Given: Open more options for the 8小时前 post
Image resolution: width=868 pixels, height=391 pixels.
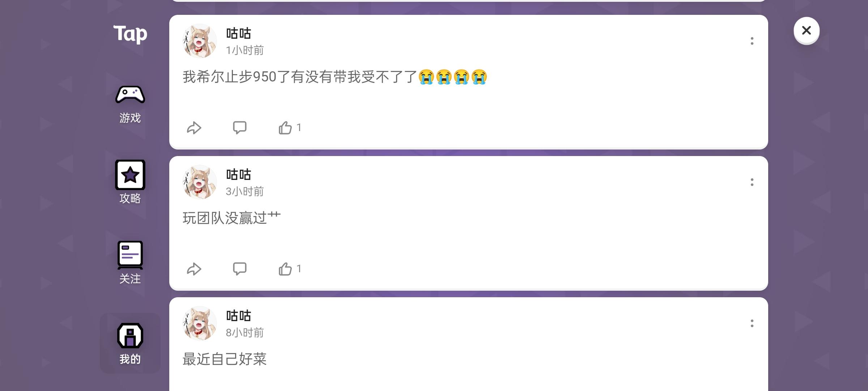Looking at the screenshot, I should 752,323.
